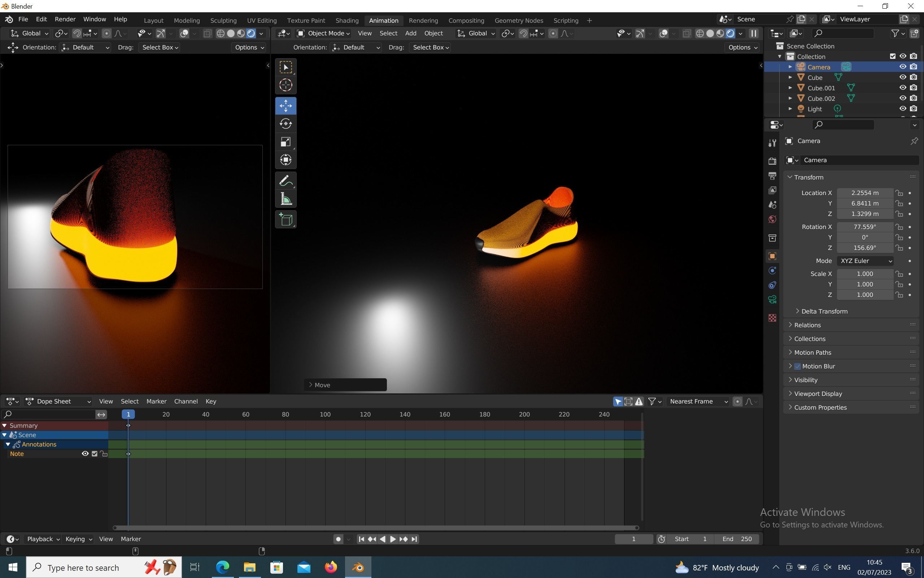Open the File menu
The width and height of the screenshot is (924, 578).
[x=23, y=20]
